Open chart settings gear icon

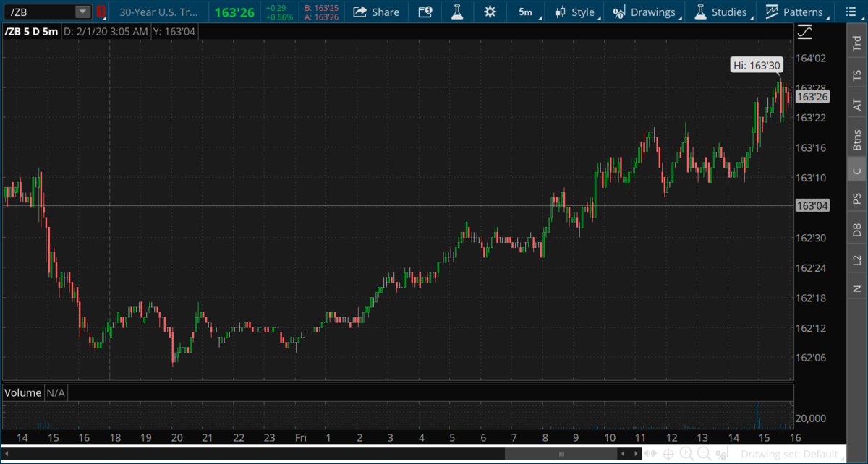pyautogui.click(x=490, y=12)
